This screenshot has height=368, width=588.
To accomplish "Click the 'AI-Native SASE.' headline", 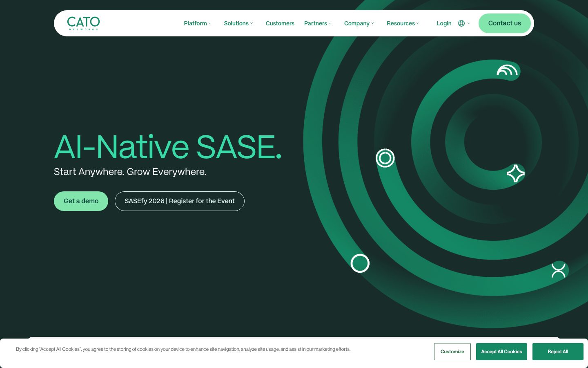I will [168, 147].
